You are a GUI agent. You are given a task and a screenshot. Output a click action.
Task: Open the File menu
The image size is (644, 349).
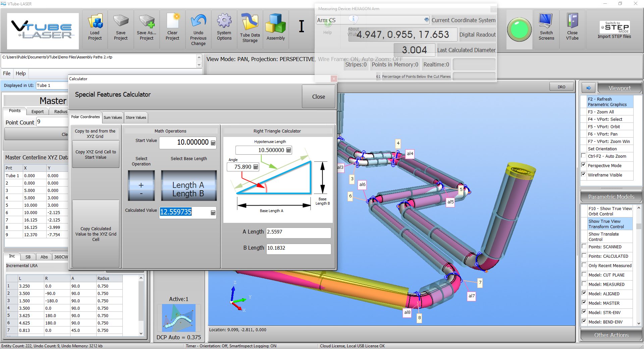[7, 73]
